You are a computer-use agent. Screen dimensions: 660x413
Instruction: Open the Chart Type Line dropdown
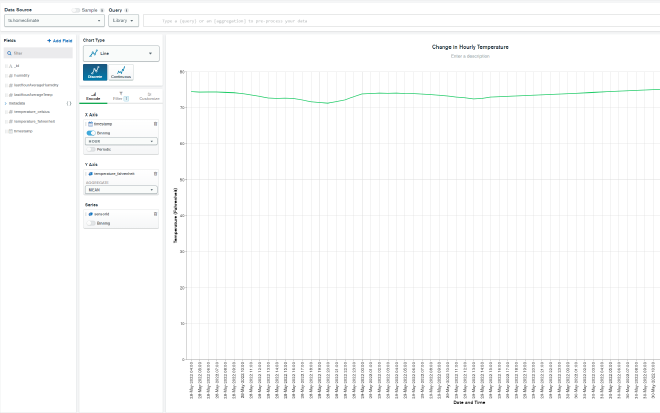click(121, 53)
